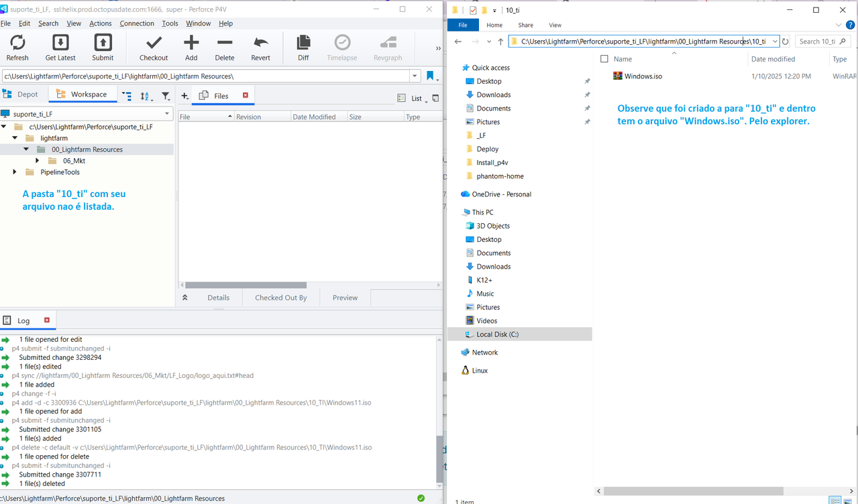Open the Preview tab
This screenshot has height=504, width=858.
point(345,298)
